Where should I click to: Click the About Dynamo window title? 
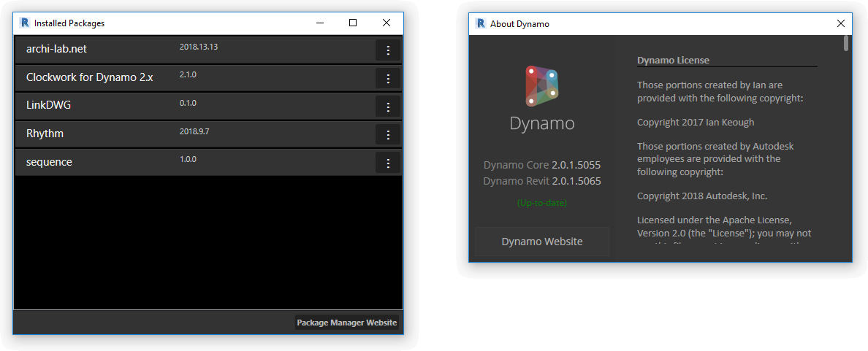[x=519, y=24]
